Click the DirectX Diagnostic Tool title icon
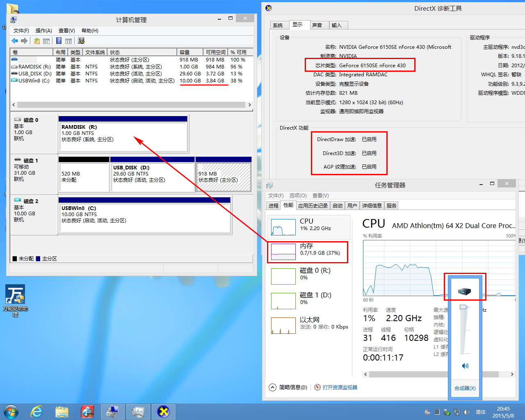The image size is (525, 420). (269, 8)
